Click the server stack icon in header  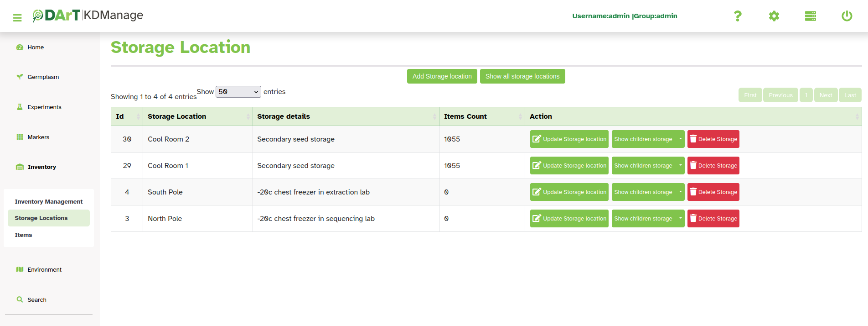click(x=810, y=16)
